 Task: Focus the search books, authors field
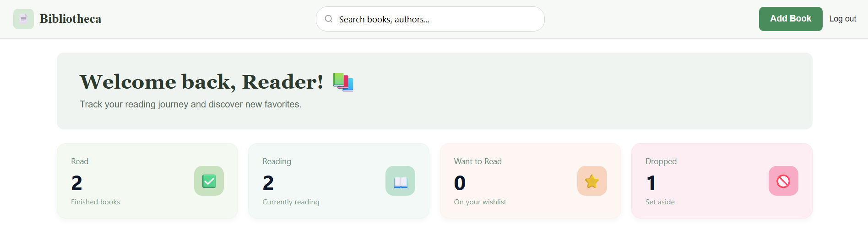pyautogui.click(x=435, y=19)
